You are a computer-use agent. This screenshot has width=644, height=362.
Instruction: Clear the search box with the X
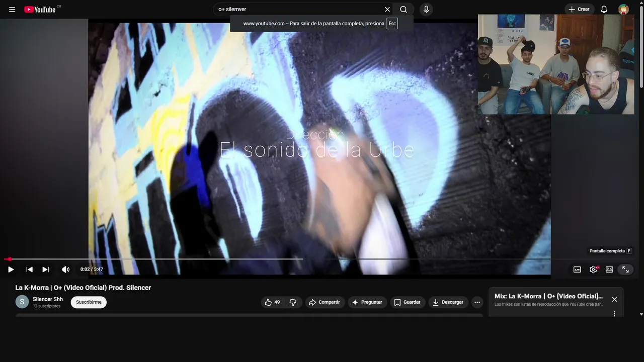tap(387, 10)
